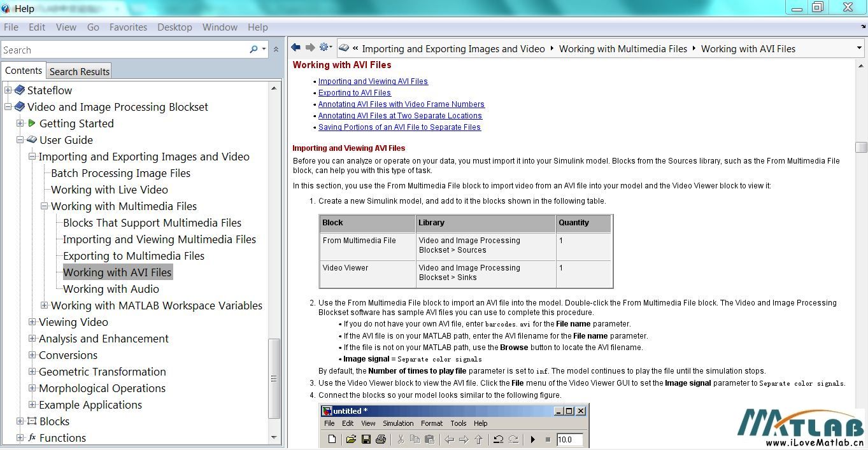Viewport: 868px width, 450px height.
Task: Collapse the navigator using double chevron
Action: click(x=276, y=50)
